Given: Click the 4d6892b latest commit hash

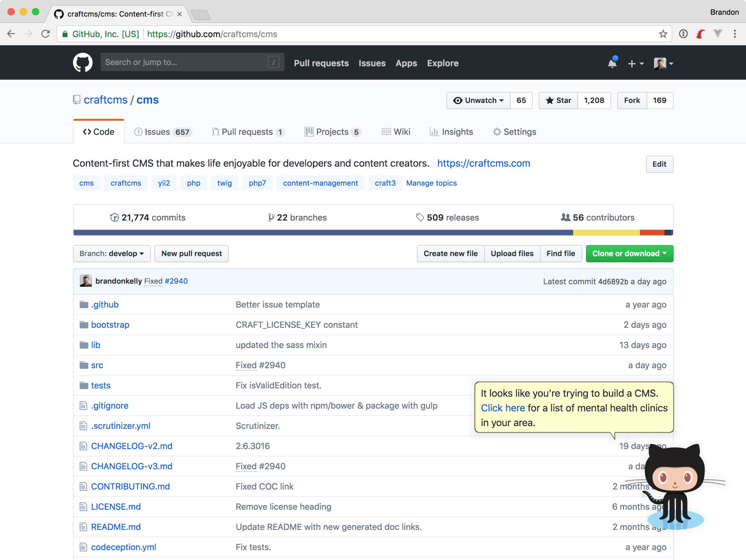Looking at the screenshot, I should click(x=613, y=281).
